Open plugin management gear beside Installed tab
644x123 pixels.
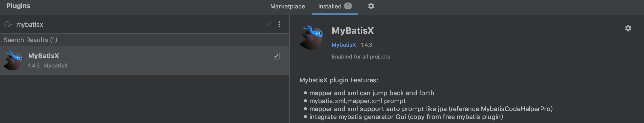pyautogui.click(x=371, y=6)
